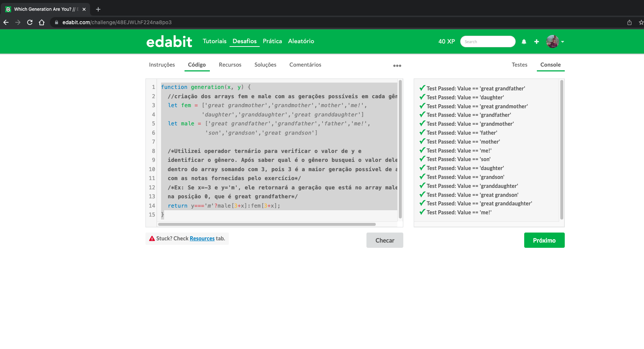Open the notification bell
Screen dimensions: 644x349
(x=524, y=41)
